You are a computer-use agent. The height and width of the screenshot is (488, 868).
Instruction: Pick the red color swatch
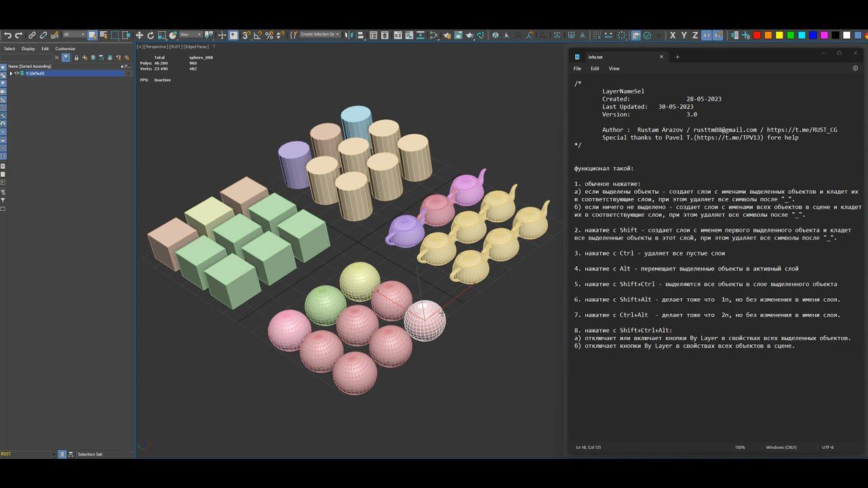(757, 35)
